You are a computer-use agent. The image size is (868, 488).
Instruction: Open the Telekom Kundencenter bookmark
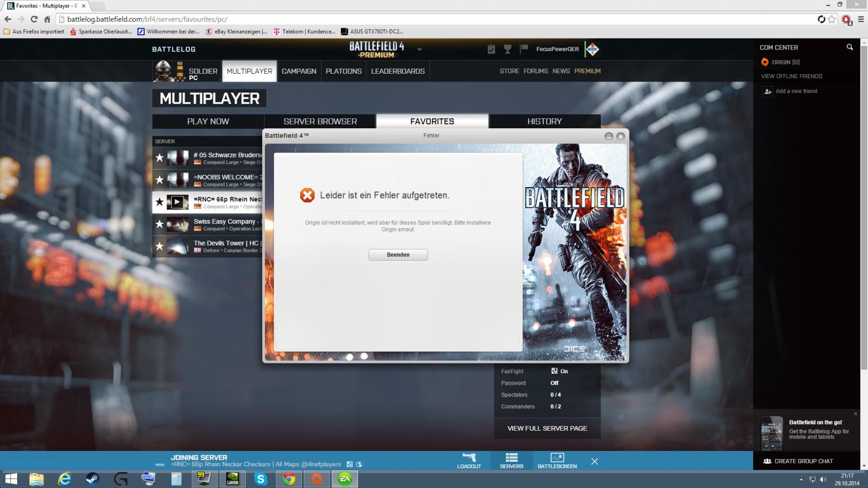[x=304, y=31]
